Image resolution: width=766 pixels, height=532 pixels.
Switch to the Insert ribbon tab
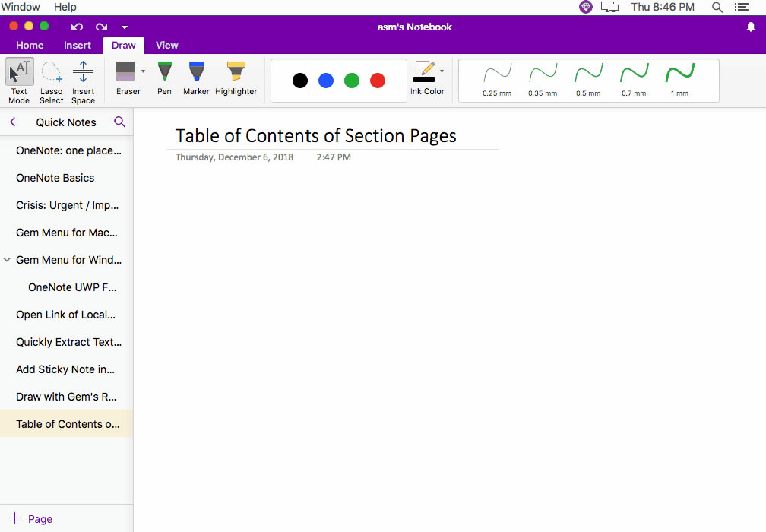pos(77,45)
